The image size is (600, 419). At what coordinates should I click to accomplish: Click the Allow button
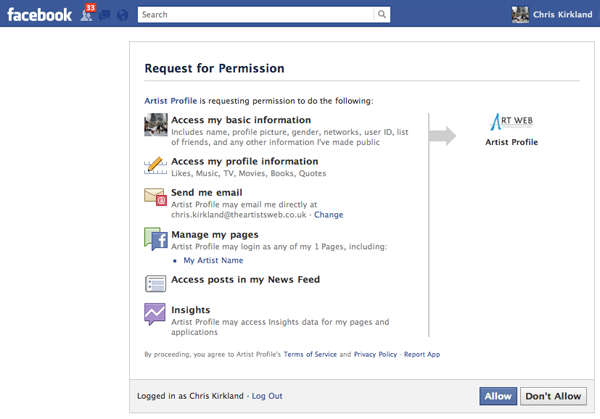(x=498, y=396)
